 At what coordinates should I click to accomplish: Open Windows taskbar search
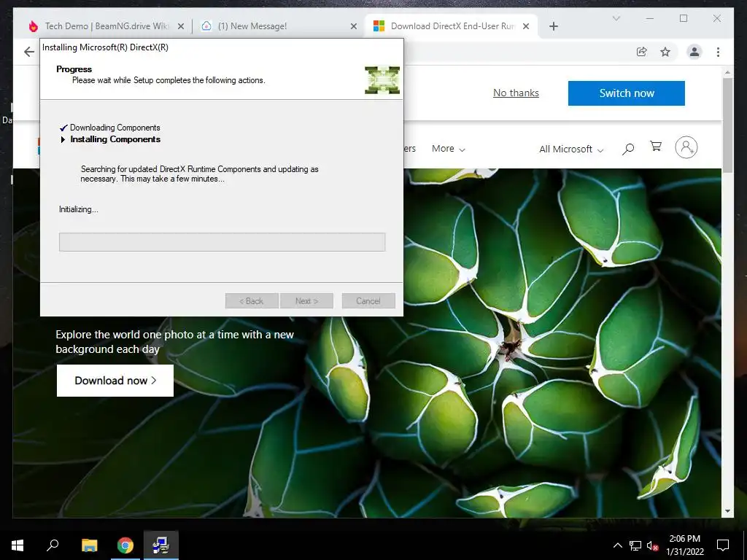[53, 545]
